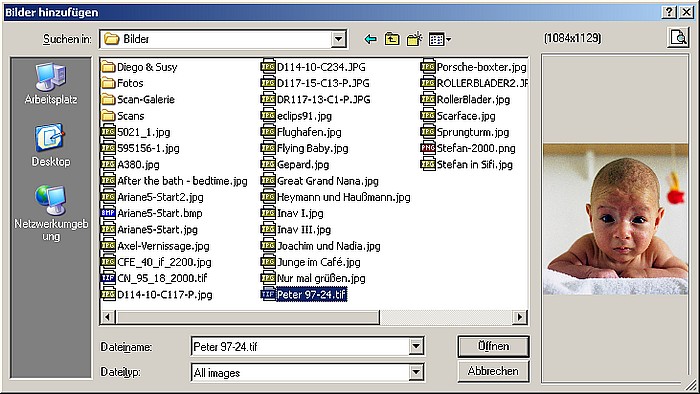The width and height of the screenshot is (700, 394).
Task: Click the Abbrechen button
Action: tap(493, 371)
